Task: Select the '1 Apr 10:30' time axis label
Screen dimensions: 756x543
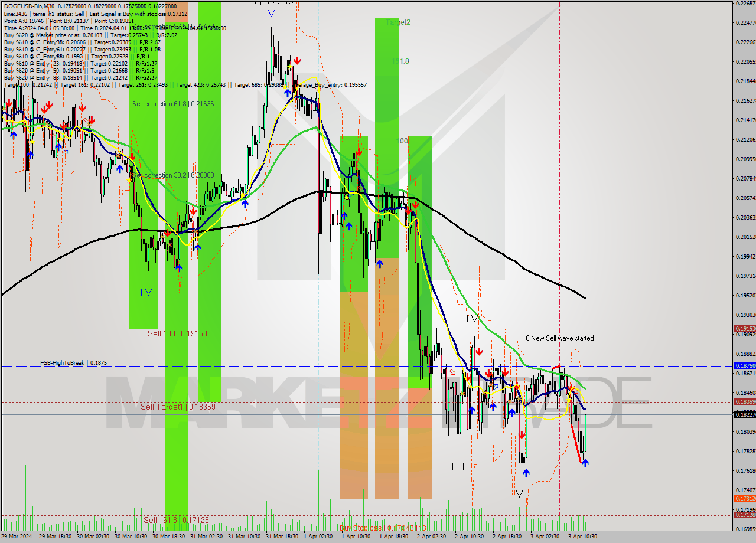Action: pyautogui.click(x=356, y=537)
